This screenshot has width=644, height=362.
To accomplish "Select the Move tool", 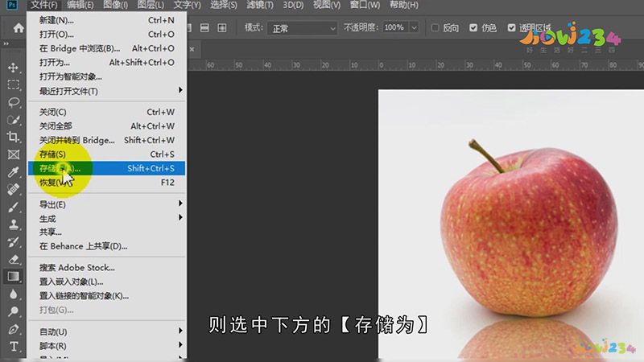I will tap(13, 68).
